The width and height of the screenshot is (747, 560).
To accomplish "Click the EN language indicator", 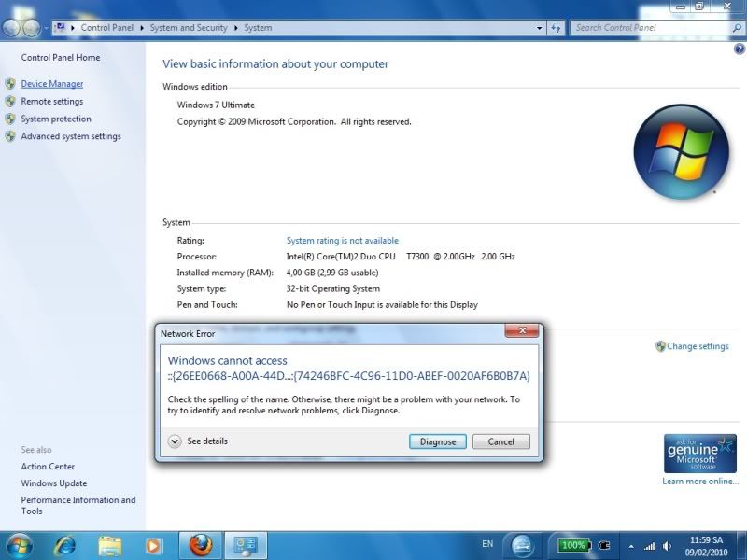I will pos(487,544).
